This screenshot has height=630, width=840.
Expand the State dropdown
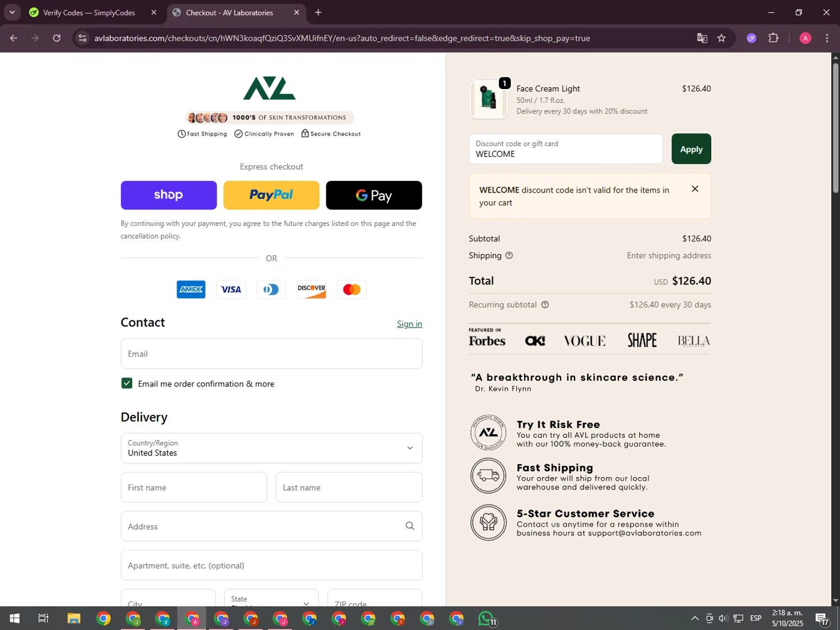[x=272, y=598]
